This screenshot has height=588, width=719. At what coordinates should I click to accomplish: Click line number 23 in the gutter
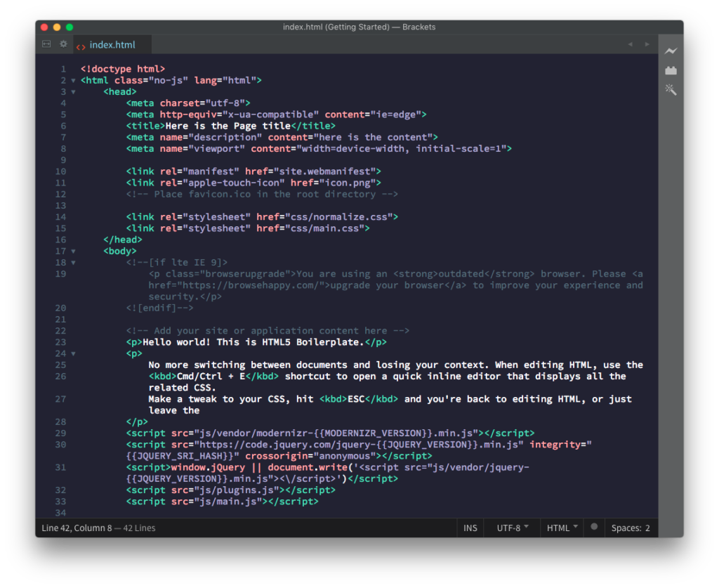[60, 343]
